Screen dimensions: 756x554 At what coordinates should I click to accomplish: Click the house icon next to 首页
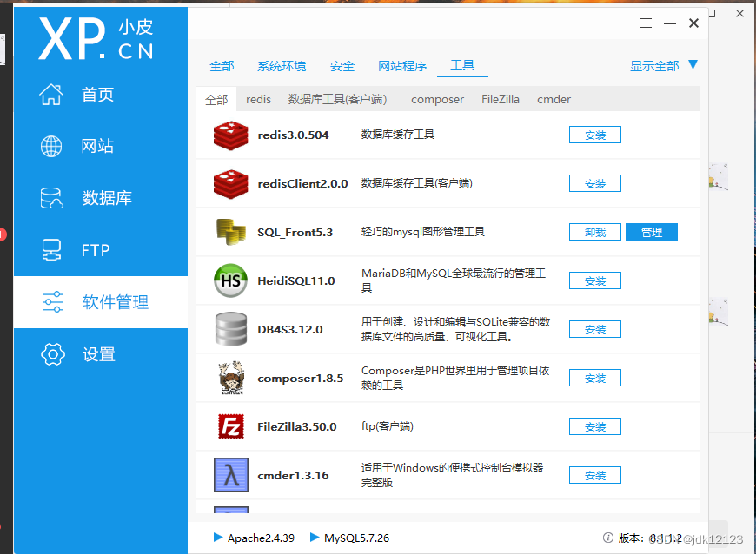point(51,95)
